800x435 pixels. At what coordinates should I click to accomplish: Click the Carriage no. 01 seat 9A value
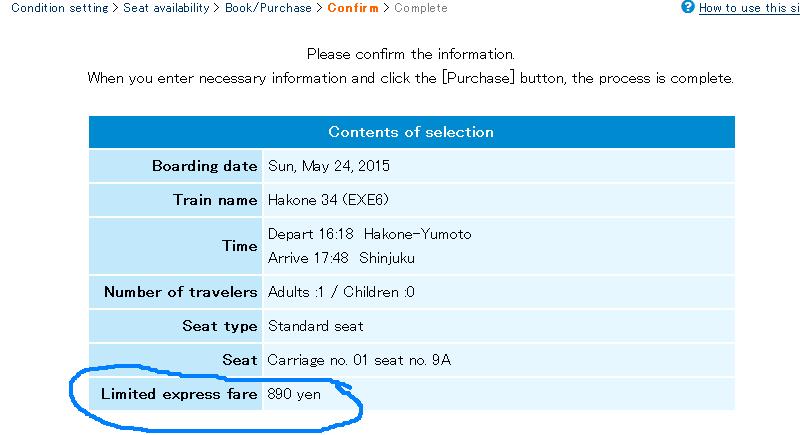(x=359, y=360)
